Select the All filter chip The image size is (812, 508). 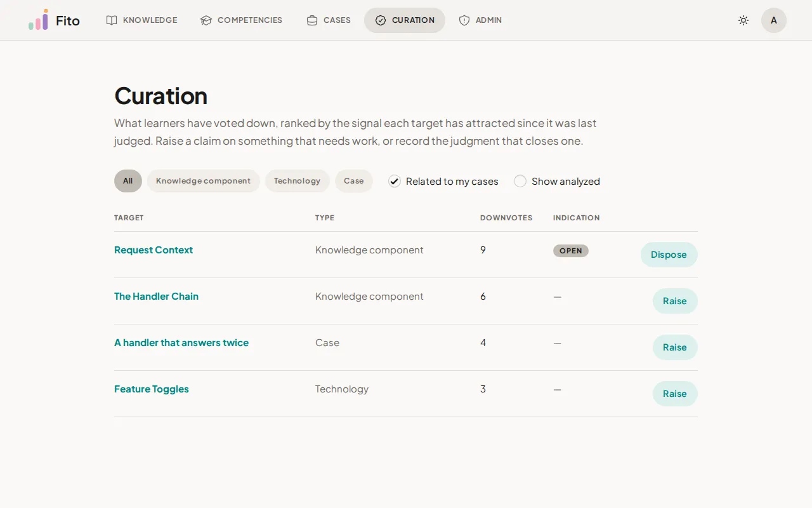[x=128, y=181]
